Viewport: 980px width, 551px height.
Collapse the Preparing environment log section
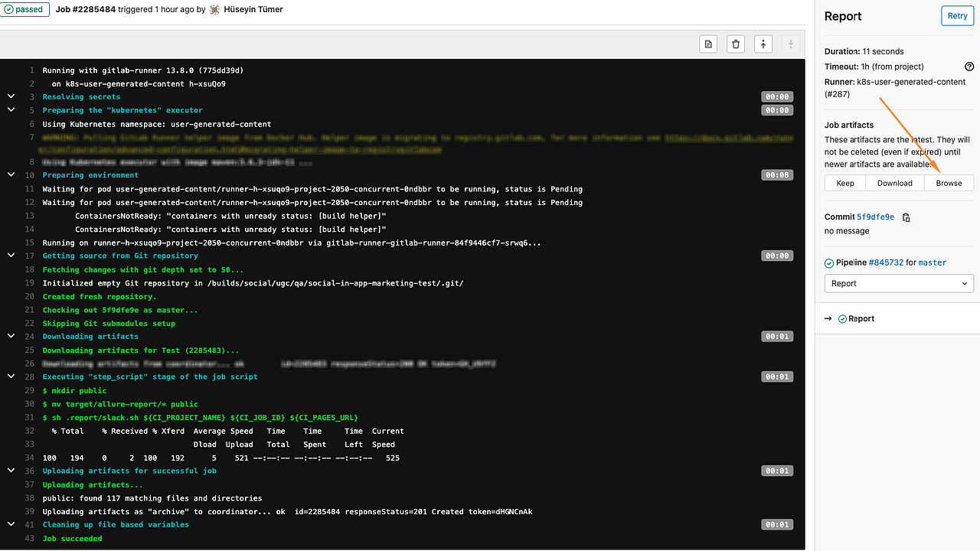coord(10,174)
